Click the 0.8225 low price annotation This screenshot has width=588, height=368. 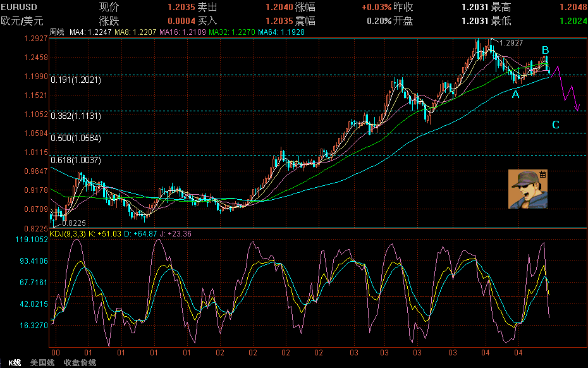click(x=74, y=223)
